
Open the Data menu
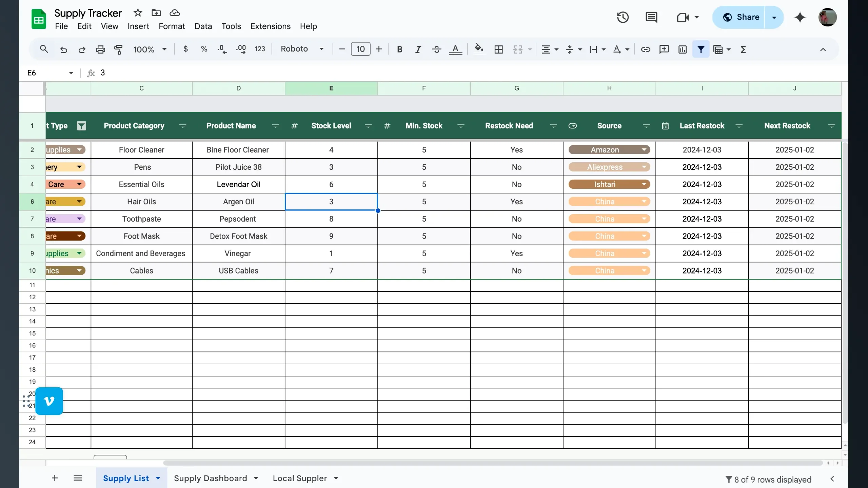coord(203,26)
